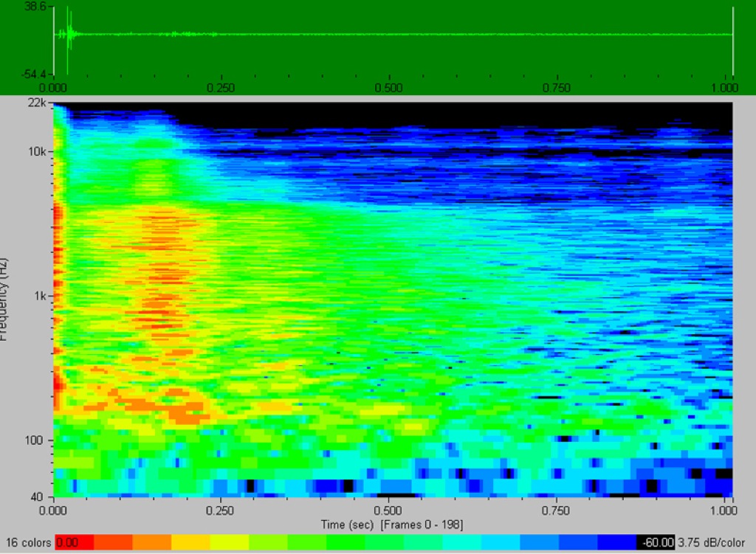Click the "16 colors" label
Viewport: 756px width, 554px height.
pyautogui.click(x=28, y=543)
